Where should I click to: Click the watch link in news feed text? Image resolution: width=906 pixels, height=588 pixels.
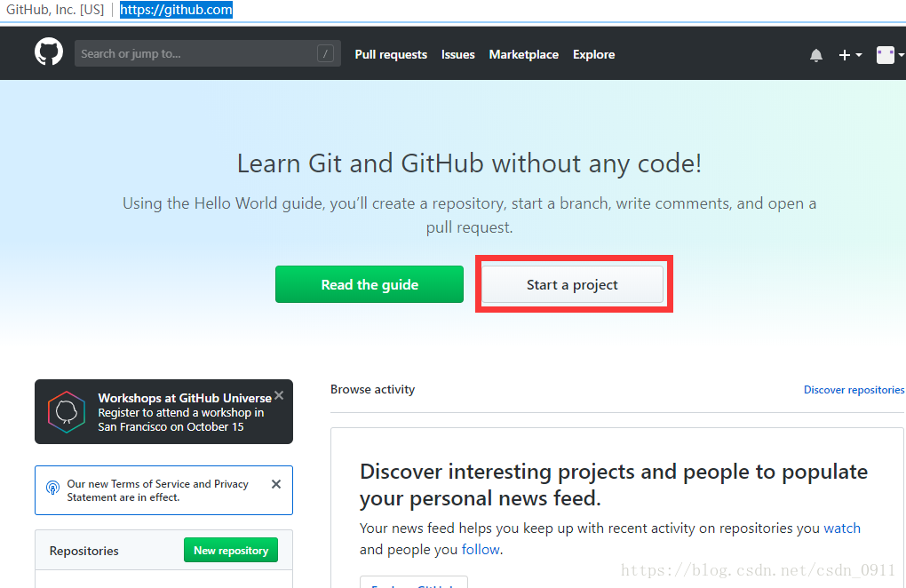click(842, 528)
